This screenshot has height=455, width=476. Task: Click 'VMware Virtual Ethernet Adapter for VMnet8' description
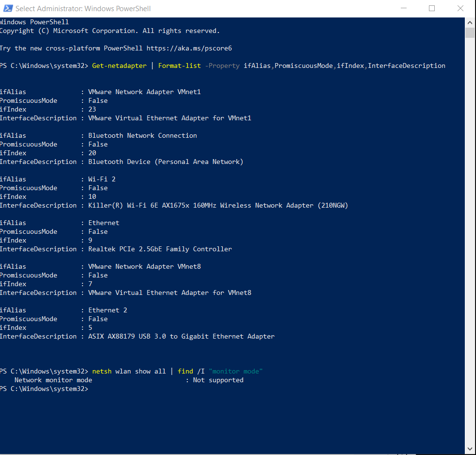coord(170,292)
